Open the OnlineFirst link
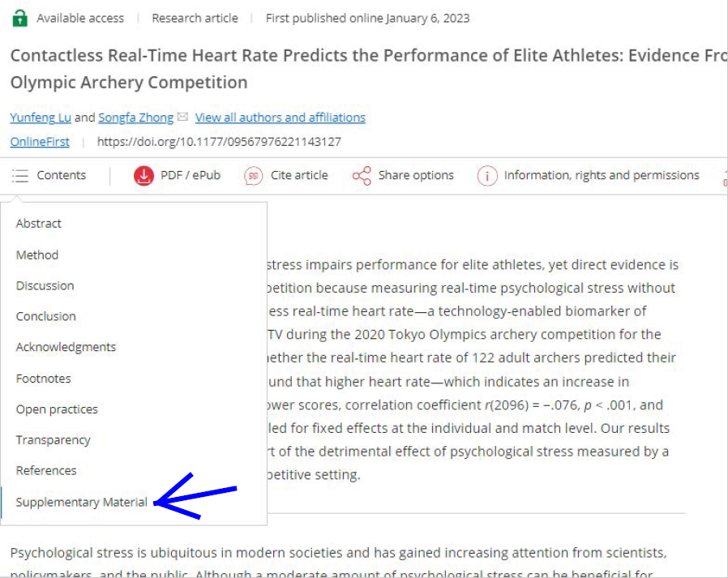The image size is (728, 578). [40, 142]
